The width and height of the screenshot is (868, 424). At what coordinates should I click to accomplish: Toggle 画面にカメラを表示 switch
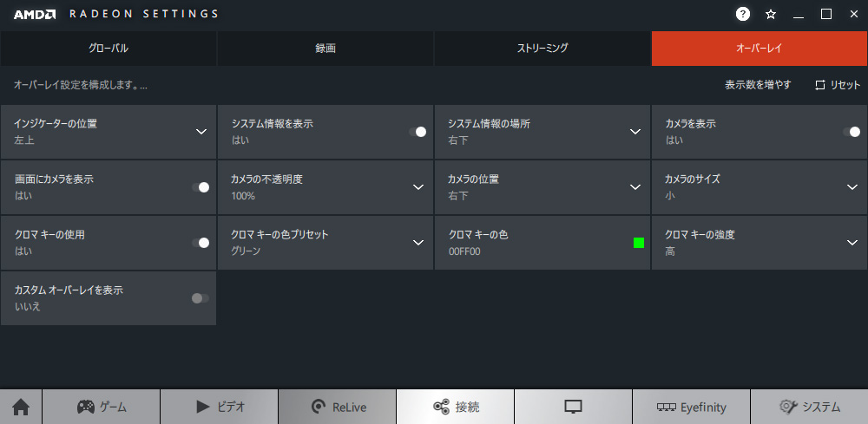pyautogui.click(x=201, y=187)
